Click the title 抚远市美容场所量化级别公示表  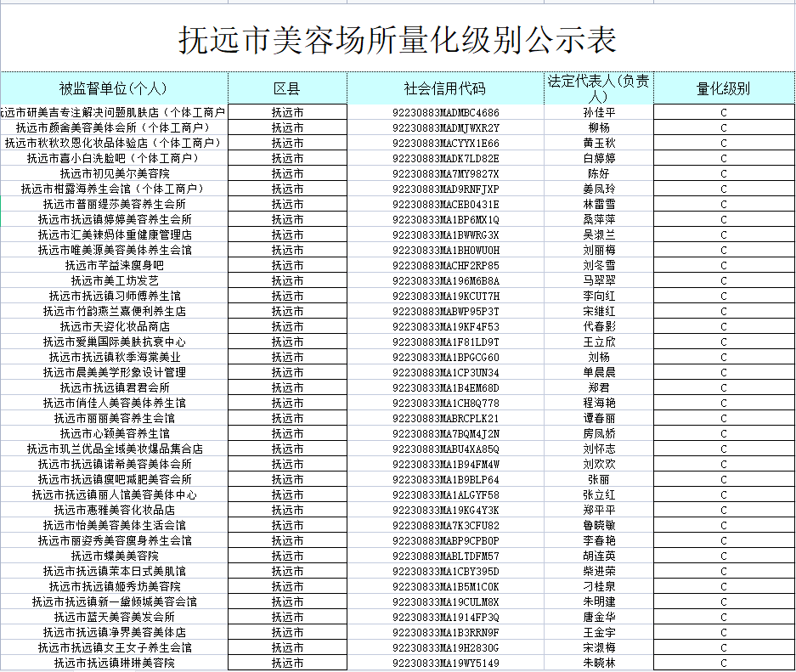pyautogui.click(x=398, y=40)
